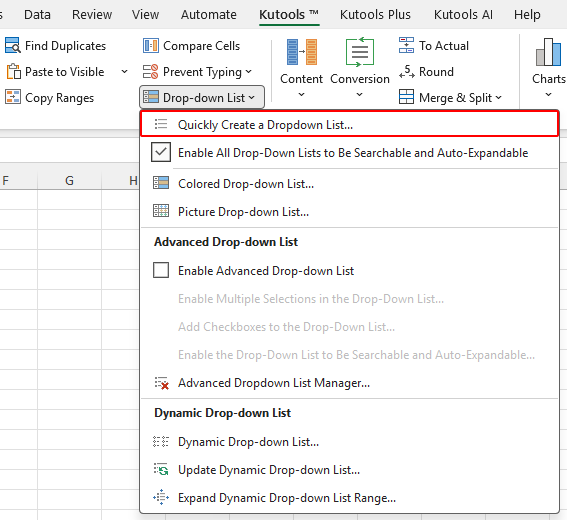Click the Colored Drop-down List icon
567x520 pixels.
point(161,183)
